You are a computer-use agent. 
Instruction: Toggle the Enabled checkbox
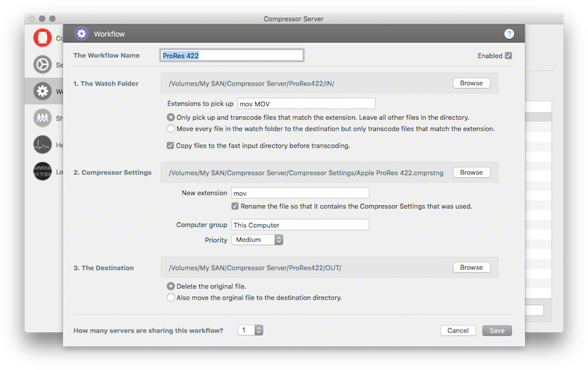point(508,55)
